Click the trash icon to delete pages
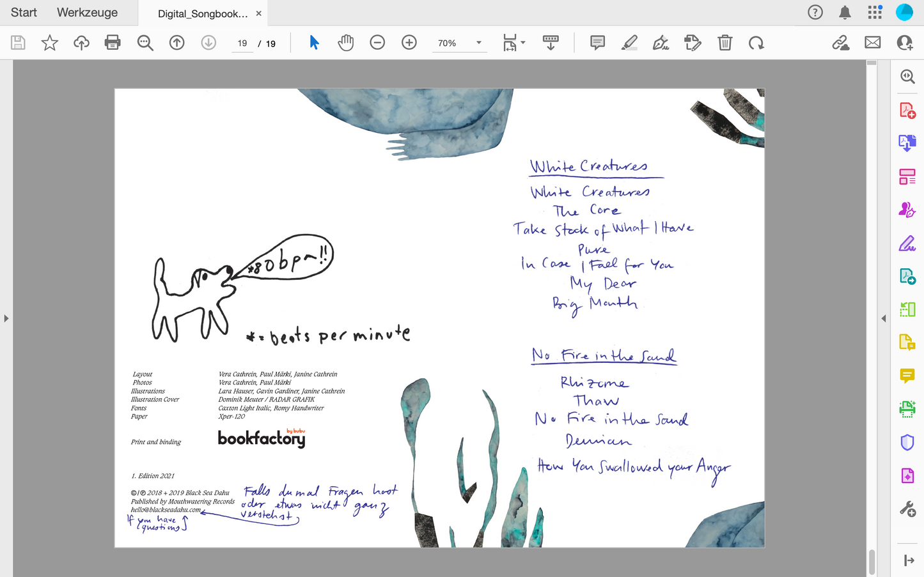 [x=724, y=43]
